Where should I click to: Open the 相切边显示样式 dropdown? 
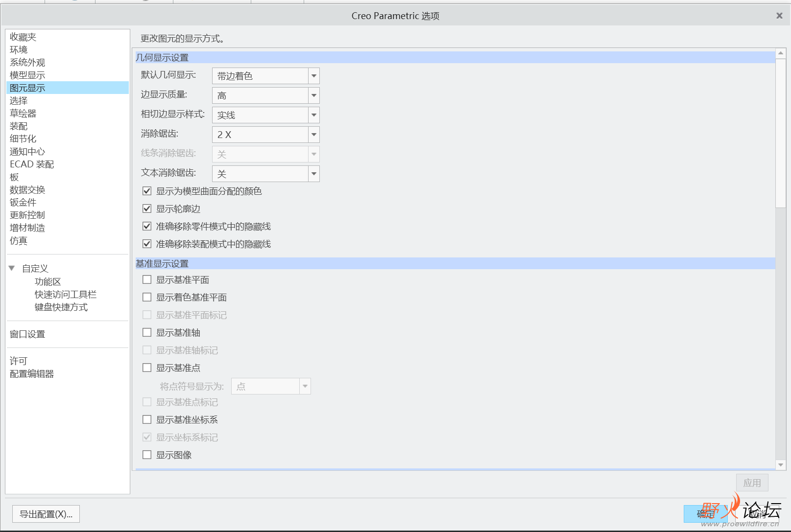[x=314, y=115]
